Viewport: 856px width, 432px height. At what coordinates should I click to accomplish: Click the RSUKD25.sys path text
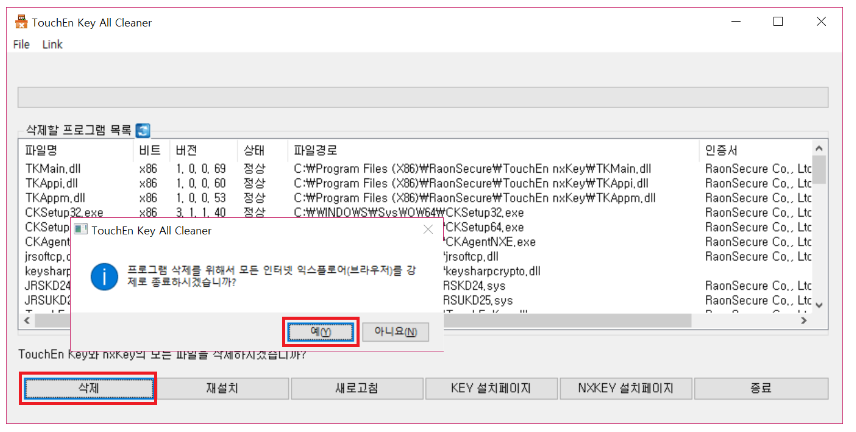[x=478, y=301]
